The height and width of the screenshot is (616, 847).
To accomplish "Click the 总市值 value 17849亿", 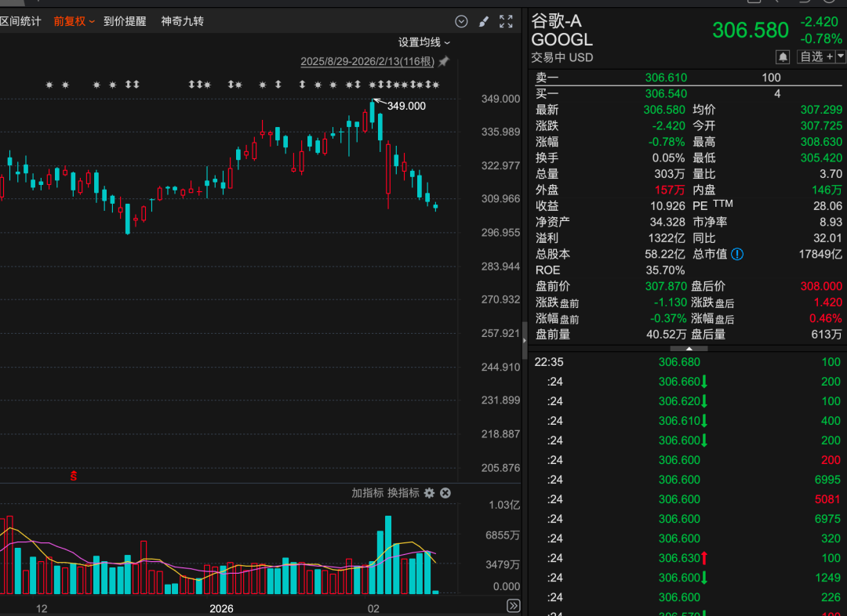I will (x=820, y=254).
